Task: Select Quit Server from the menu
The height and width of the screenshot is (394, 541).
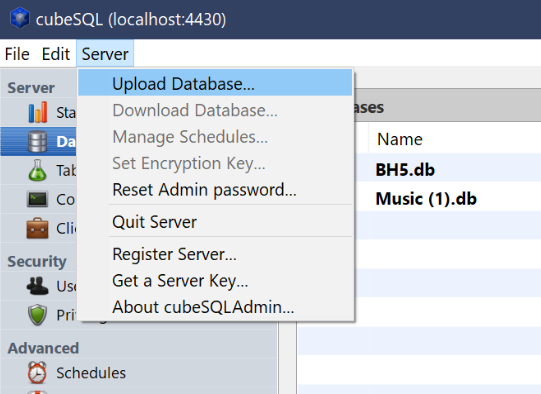Action: pos(215,221)
